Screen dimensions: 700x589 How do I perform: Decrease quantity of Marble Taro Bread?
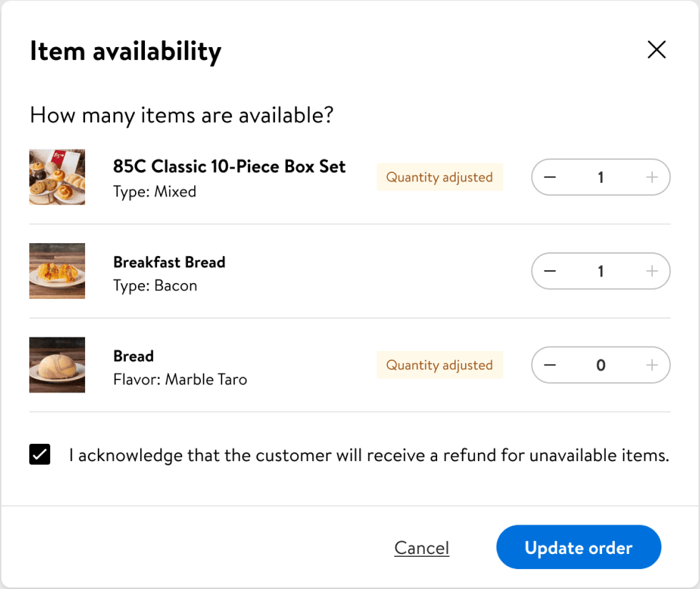click(x=550, y=365)
